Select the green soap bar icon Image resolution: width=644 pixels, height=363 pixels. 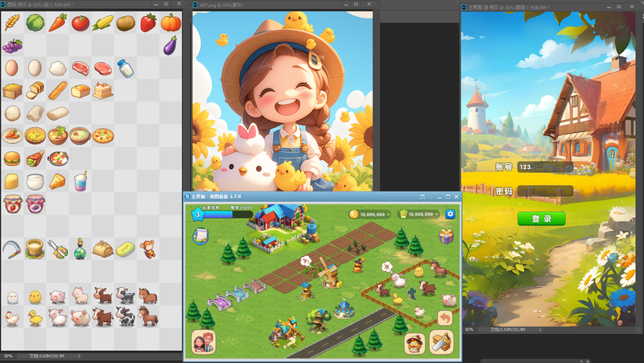[x=126, y=250]
